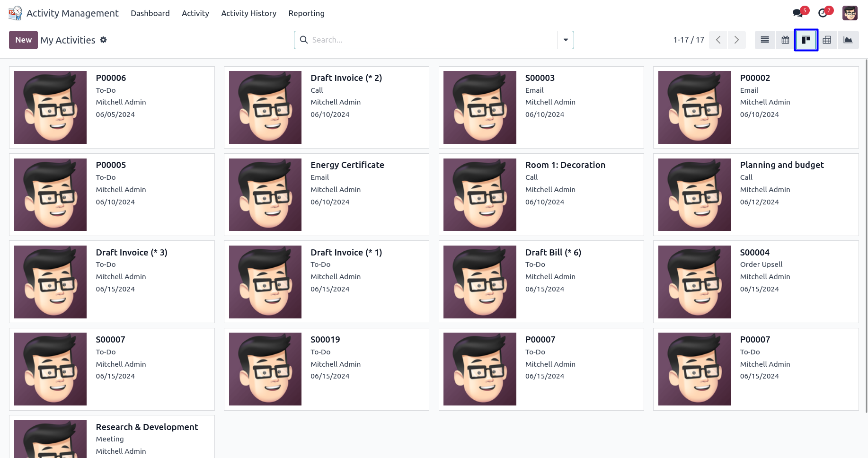
Task: Switch to graph view
Action: [x=848, y=40]
